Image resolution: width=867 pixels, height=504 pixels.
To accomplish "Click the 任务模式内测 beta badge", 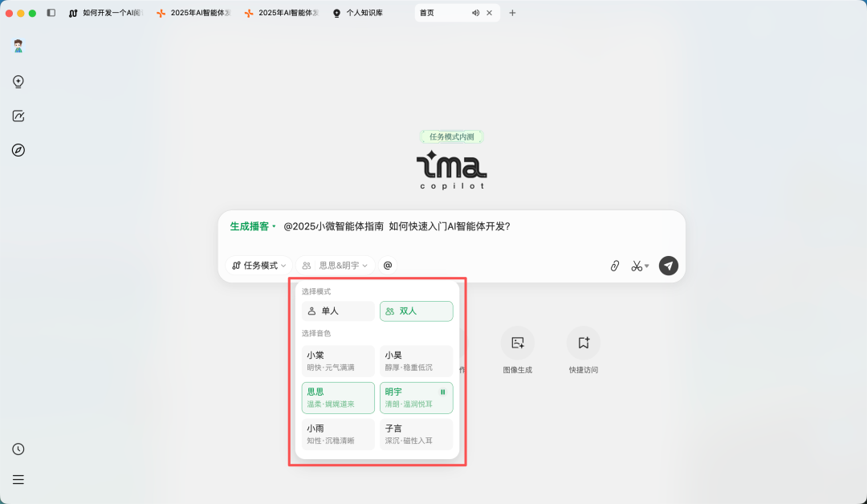I will (453, 136).
